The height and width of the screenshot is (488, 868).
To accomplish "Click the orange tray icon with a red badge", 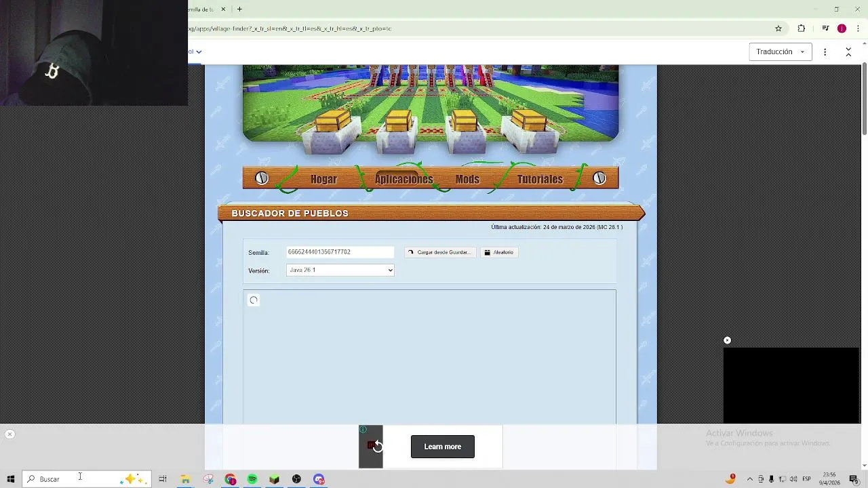I will point(730,479).
